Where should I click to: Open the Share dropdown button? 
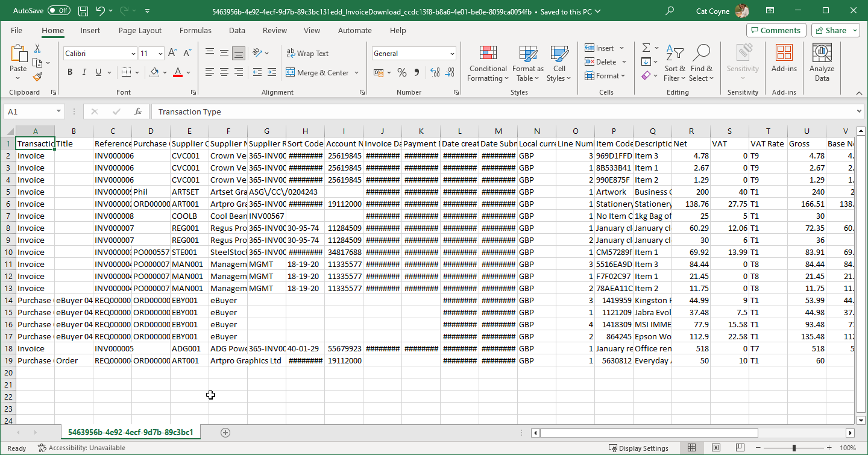[835, 30]
